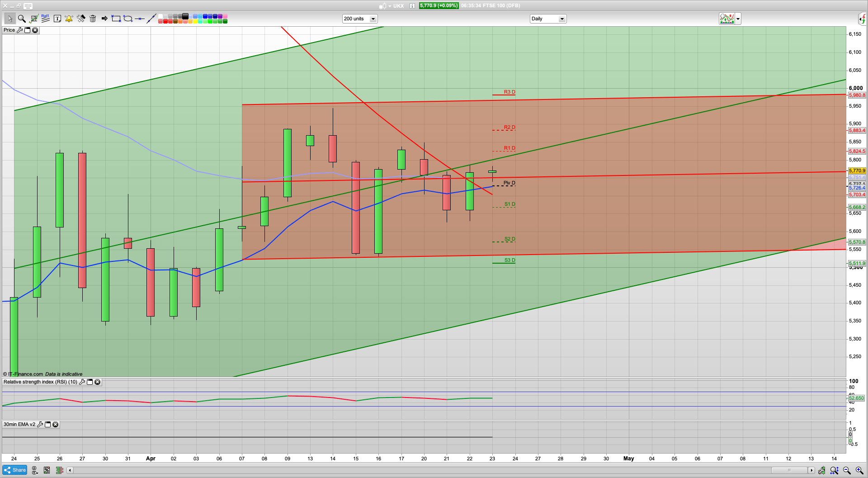
Task: Pick the yellow color swatch
Action: [x=195, y=21]
